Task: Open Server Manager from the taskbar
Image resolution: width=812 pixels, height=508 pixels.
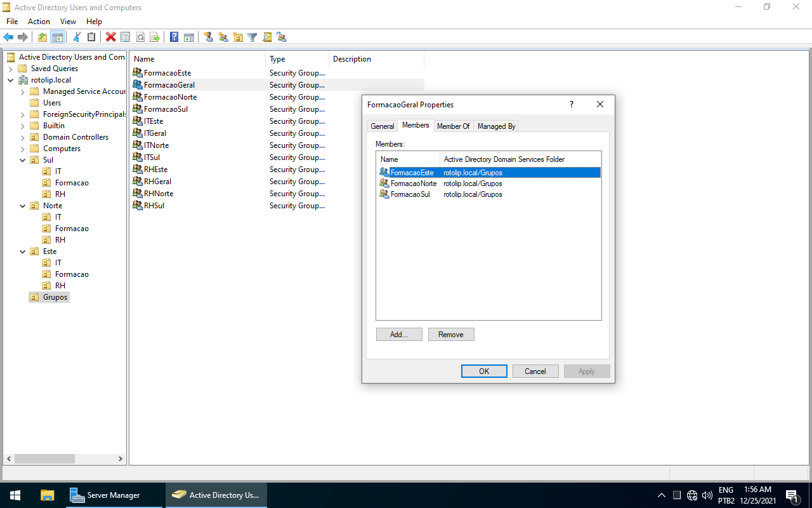Action: point(105,495)
